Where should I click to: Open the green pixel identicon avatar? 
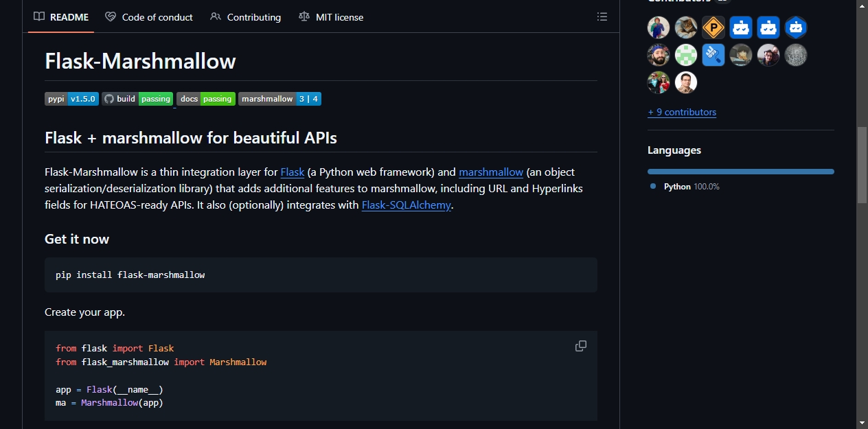point(686,55)
